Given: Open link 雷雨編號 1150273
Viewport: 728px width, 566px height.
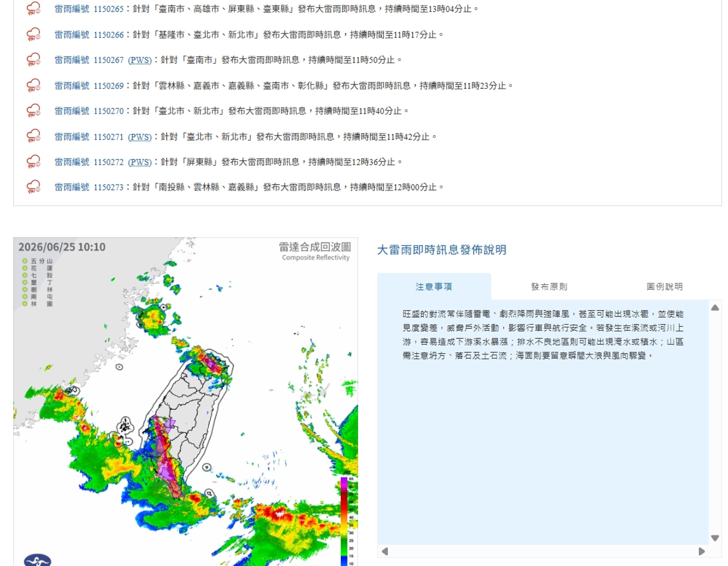Looking at the screenshot, I should click(89, 187).
